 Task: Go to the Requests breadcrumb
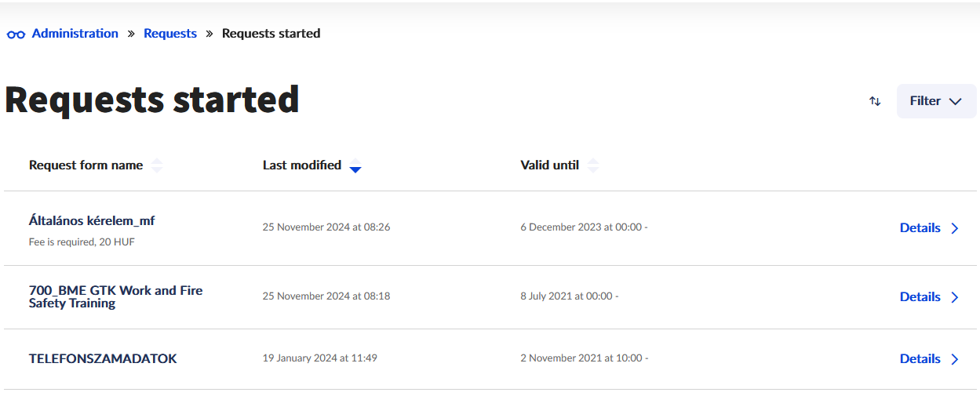click(170, 34)
